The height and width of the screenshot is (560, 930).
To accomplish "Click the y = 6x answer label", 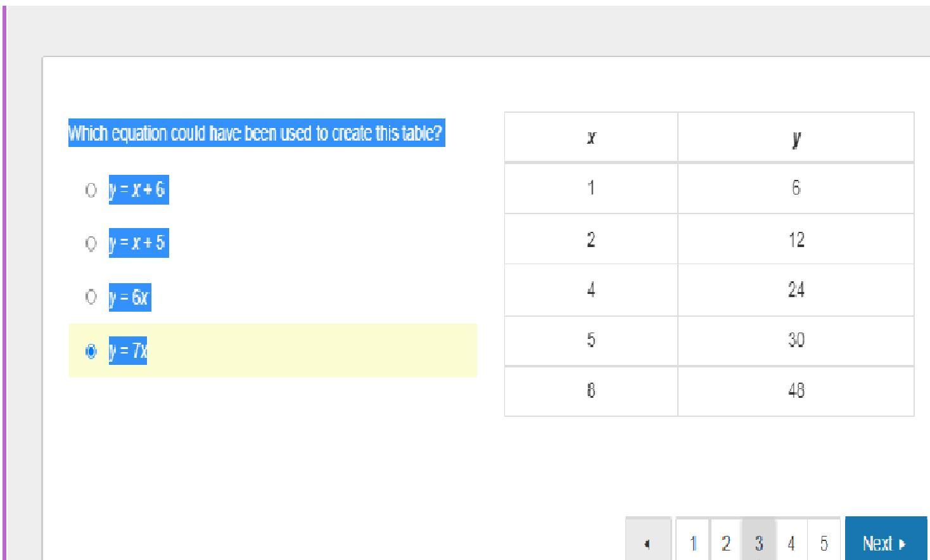I will click(x=130, y=297).
